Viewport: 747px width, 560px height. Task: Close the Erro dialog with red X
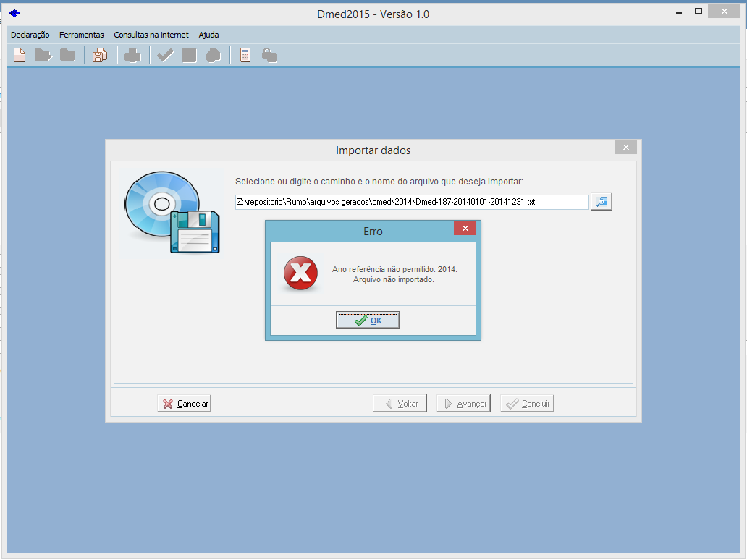tap(465, 229)
